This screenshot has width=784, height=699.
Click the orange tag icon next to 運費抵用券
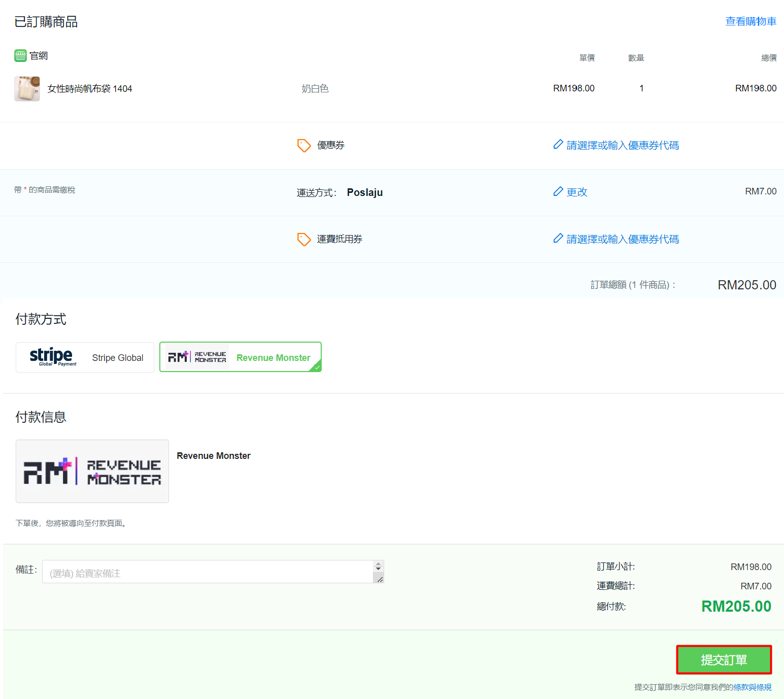coord(304,240)
